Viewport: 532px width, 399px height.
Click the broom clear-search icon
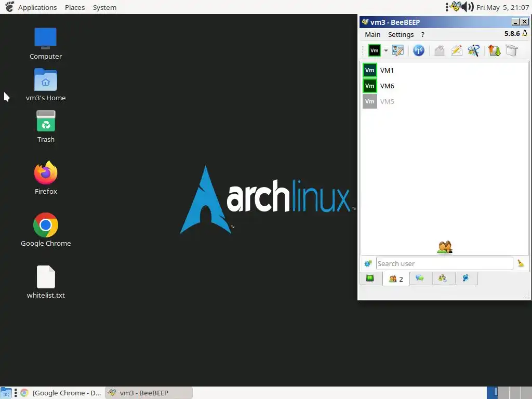coord(521,263)
